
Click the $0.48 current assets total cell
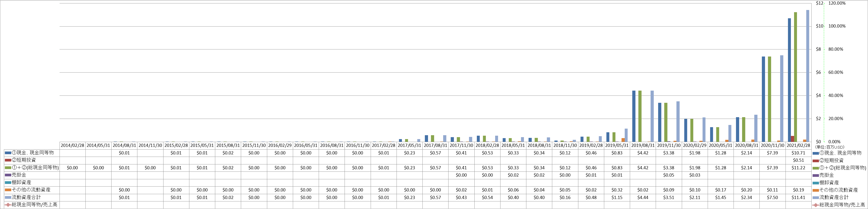coord(591,197)
